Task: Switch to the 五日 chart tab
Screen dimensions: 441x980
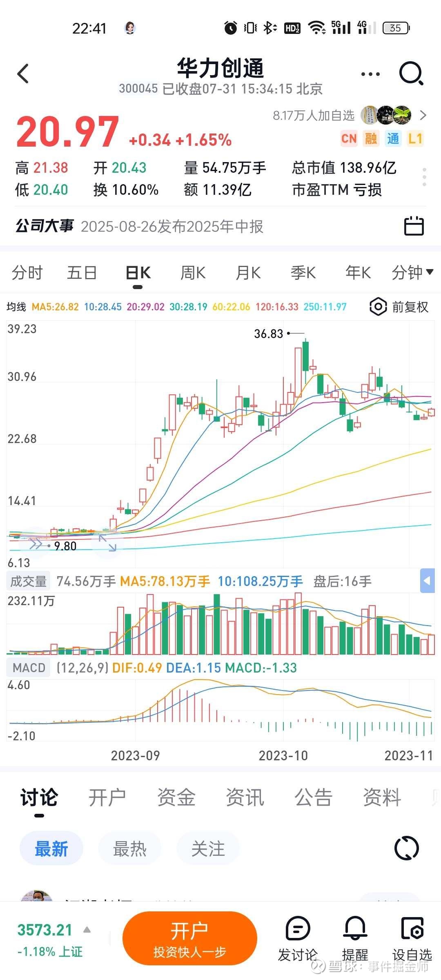Action: tap(82, 272)
